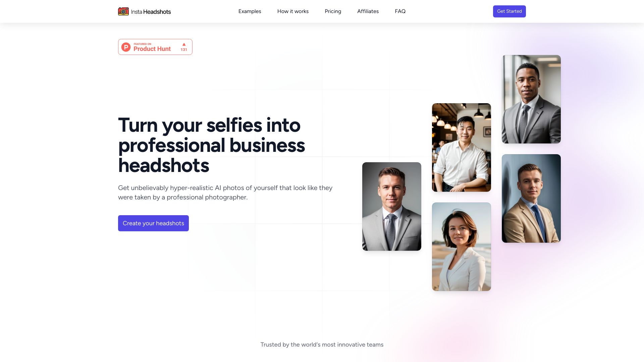Click the InstaHeadshots camera logo icon
The width and height of the screenshot is (644, 362).
(x=123, y=11)
